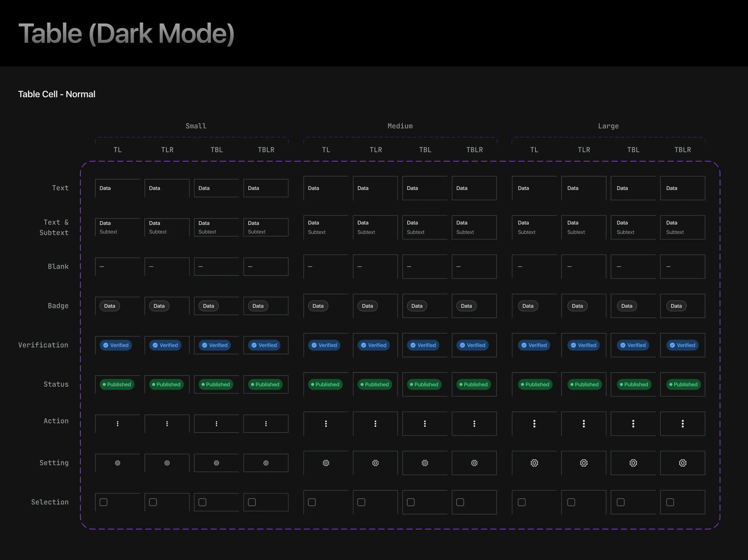Click the Data text in Small TL Text-row cell
Image resolution: width=748 pixels, height=560 pixels.
(x=105, y=188)
